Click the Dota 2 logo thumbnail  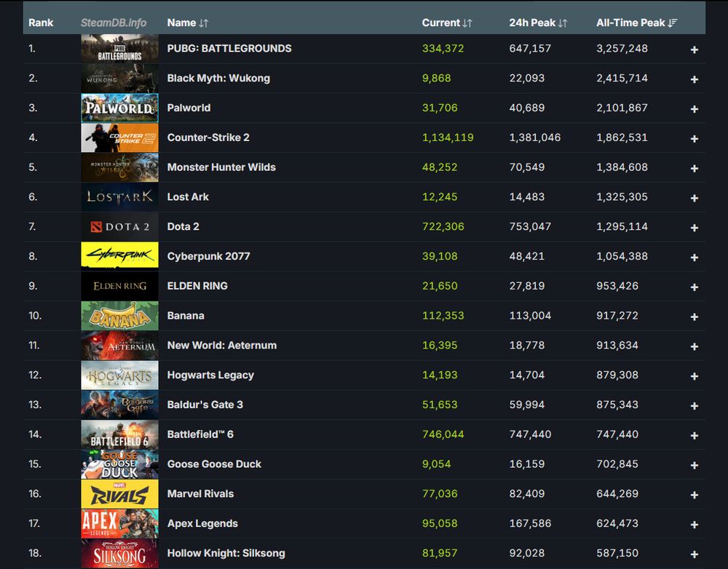click(120, 226)
